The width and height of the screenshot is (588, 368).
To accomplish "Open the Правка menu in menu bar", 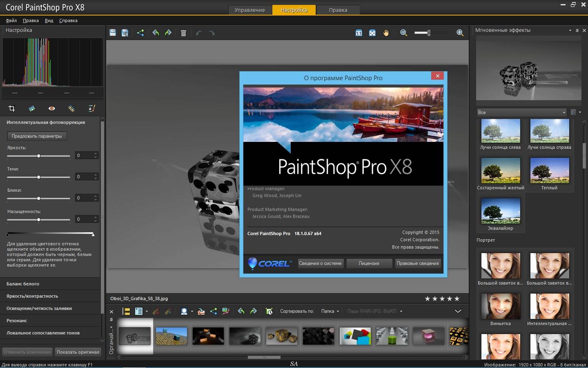I will tap(31, 20).
